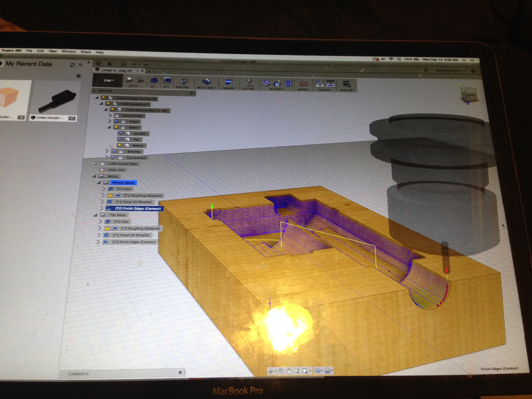Collapse the Top Setup node
This screenshot has height=399, width=532.
click(x=96, y=215)
